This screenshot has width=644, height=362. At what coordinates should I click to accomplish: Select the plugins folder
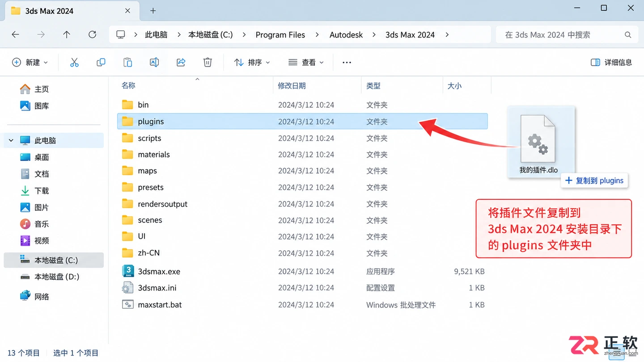pos(302,122)
